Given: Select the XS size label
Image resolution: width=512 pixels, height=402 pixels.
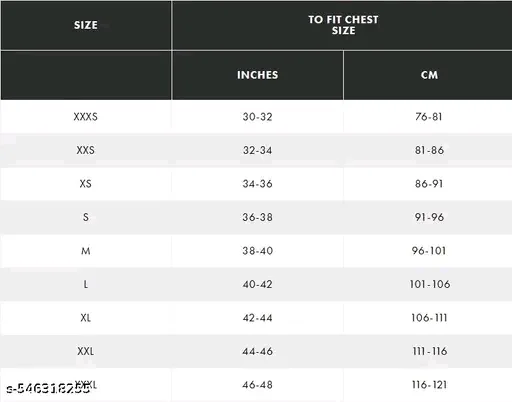Looking at the screenshot, I should [86, 184].
